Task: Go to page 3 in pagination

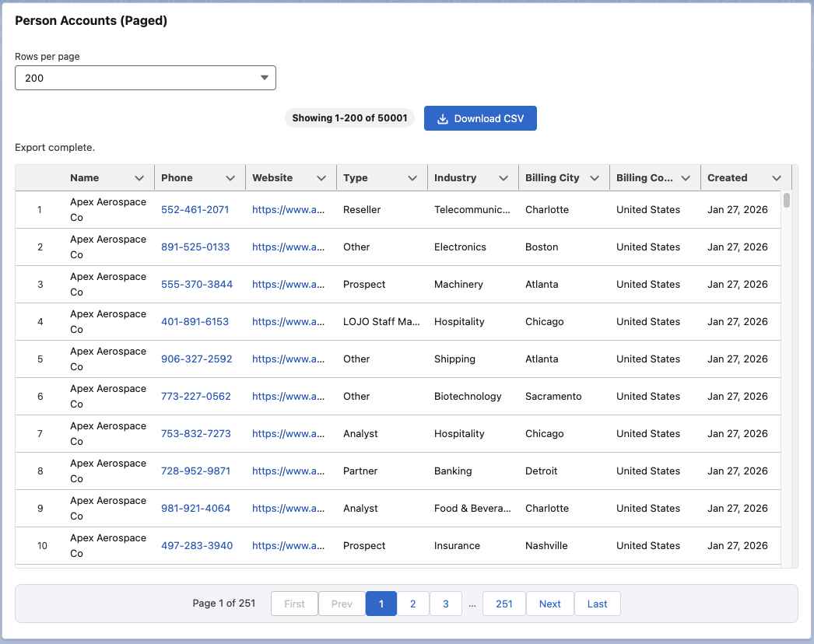Action: click(x=445, y=604)
